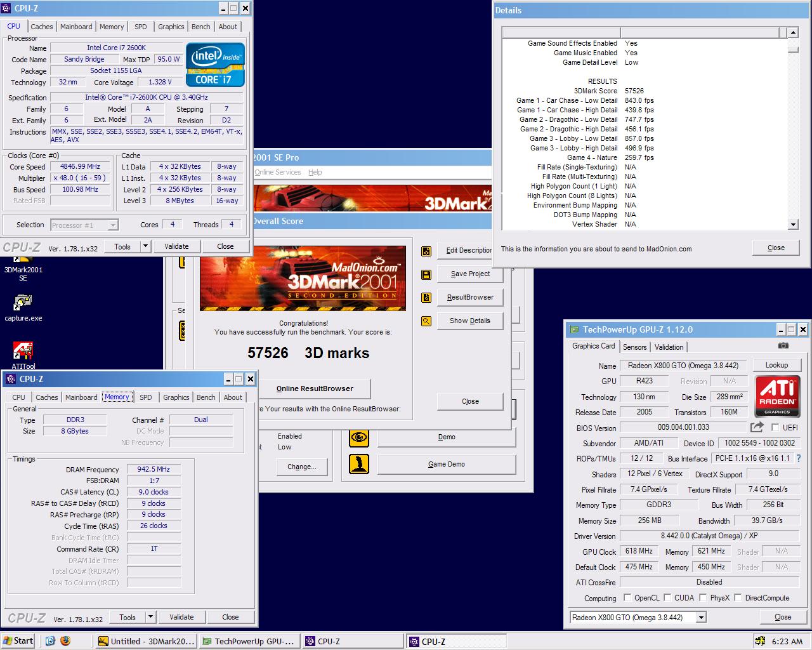The height and width of the screenshot is (650, 812).
Task: Click the Validate button in Memory CPU-Z
Action: (181, 616)
